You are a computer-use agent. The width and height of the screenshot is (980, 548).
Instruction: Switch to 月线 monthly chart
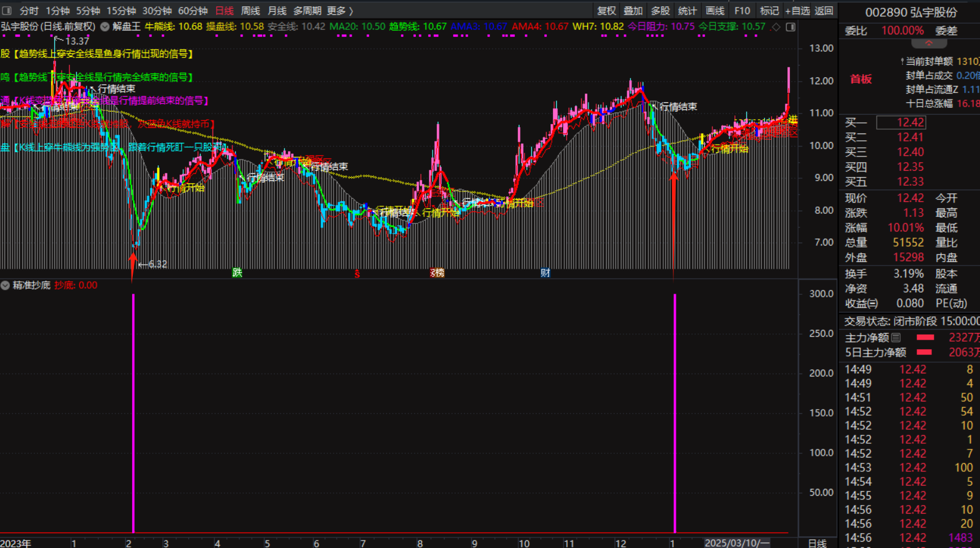click(x=277, y=11)
